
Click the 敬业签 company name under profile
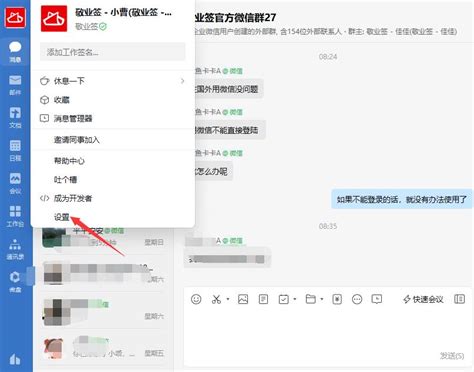tap(86, 26)
